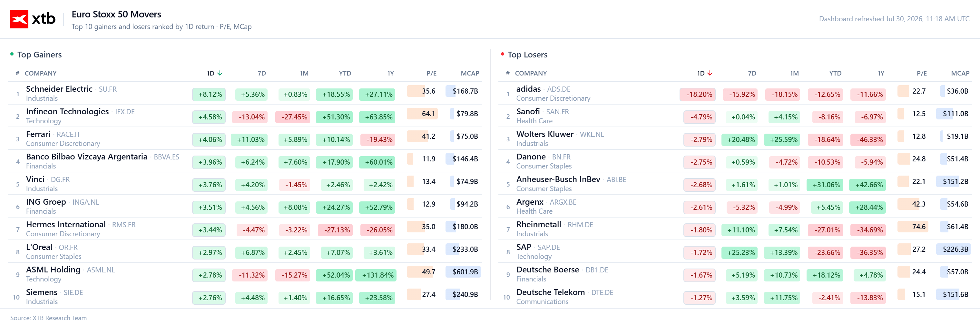Image resolution: width=980 pixels, height=326 pixels.
Task: Sort Top Gainers by 1Y column
Action: pyautogui.click(x=390, y=73)
